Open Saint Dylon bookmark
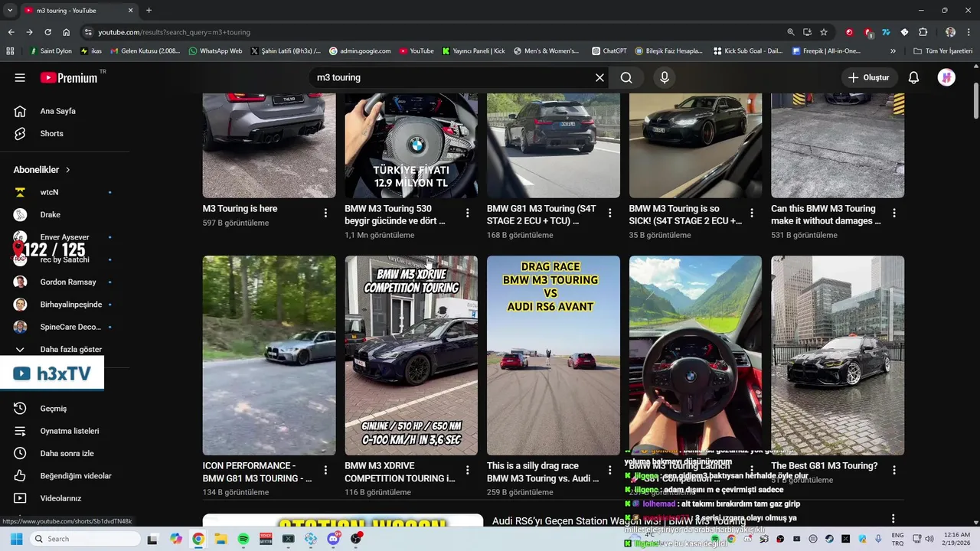This screenshot has height=551, width=980. 51,51
